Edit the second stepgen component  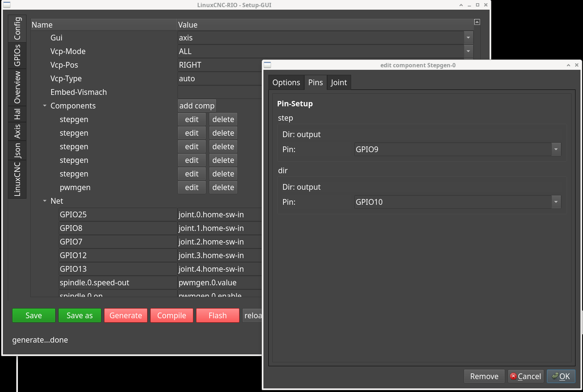pyautogui.click(x=192, y=133)
